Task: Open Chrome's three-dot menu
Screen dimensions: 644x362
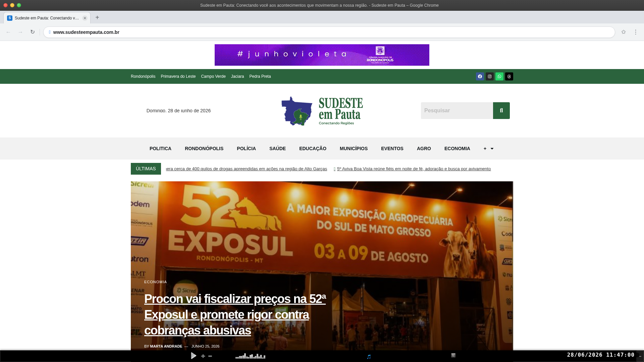Action: (x=636, y=32)
